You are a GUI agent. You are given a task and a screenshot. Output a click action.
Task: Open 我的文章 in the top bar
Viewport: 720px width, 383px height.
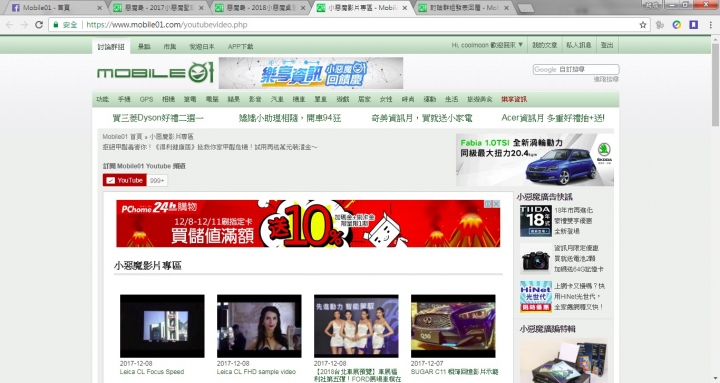click(545, 45)
